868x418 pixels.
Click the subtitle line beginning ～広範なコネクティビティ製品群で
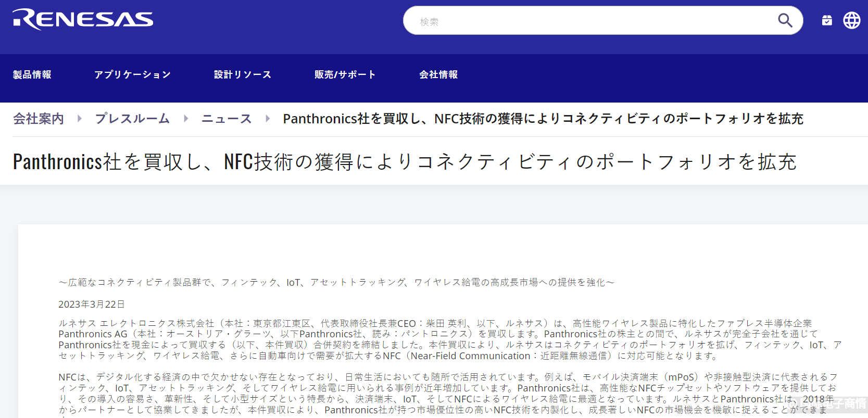336,282
